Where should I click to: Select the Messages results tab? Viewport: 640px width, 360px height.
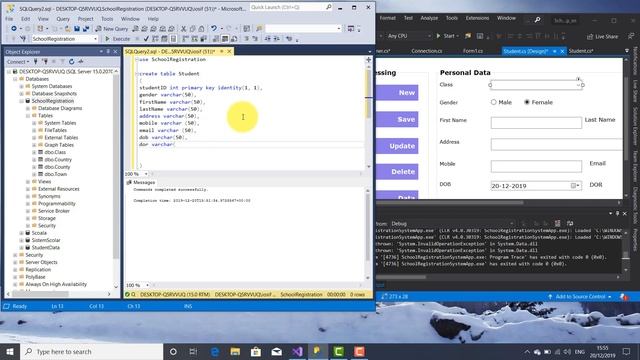[x=141, y=182]
